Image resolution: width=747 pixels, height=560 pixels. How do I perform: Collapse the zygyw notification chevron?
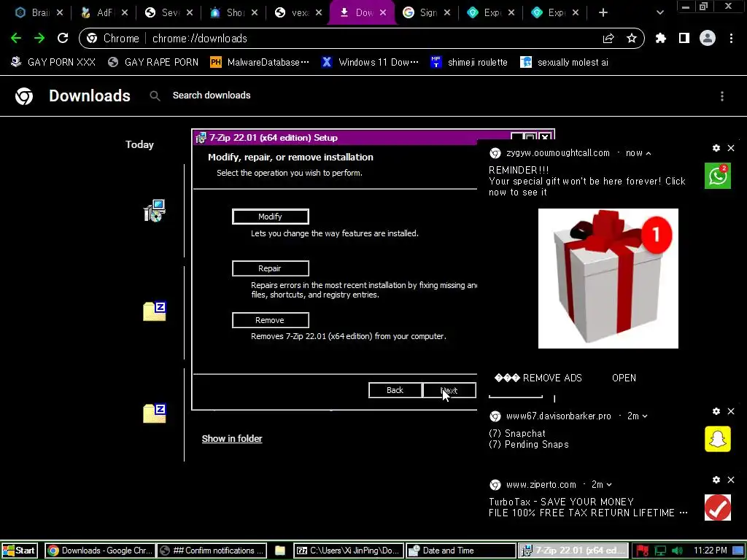tap(649, 153)
